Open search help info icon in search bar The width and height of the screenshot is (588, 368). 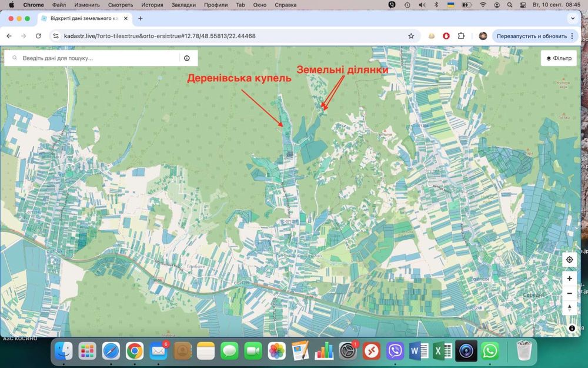pyautogui.click(x=187, y=58)
